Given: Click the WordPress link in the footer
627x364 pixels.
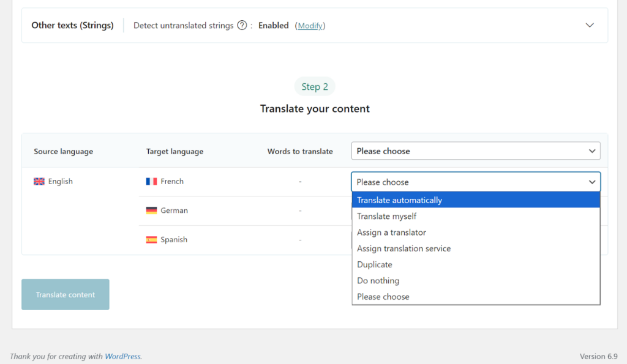Looking at the screenshot, I should point(122,355).
